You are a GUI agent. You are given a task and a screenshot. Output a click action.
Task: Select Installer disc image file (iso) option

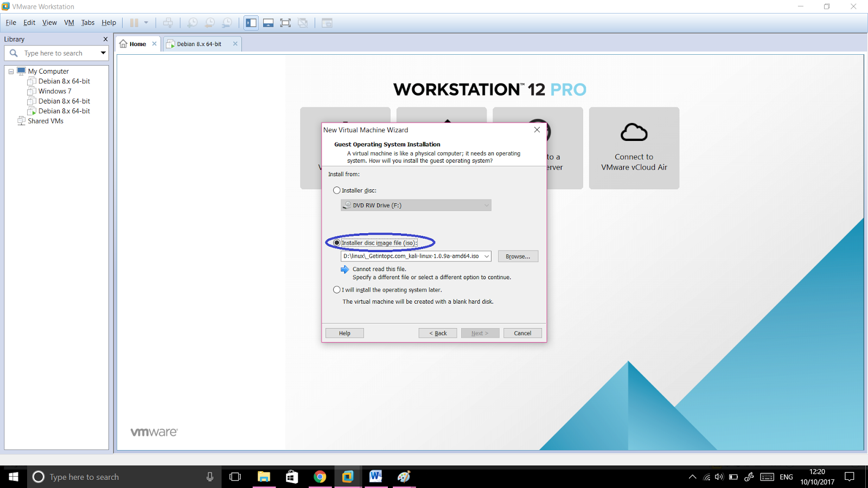337,242
